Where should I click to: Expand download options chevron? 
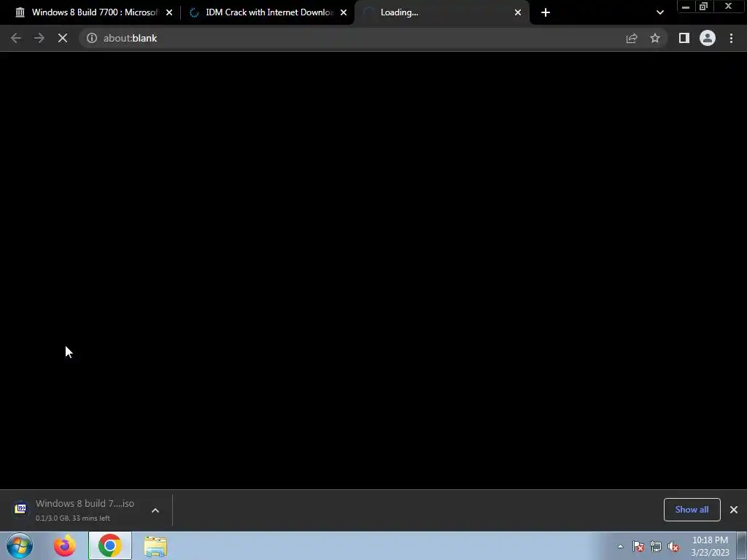[155, 510]
